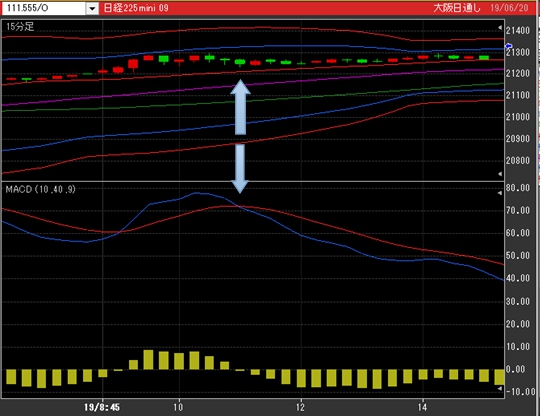Click the 19/06/20 date in the header
This screenshot has height=416, width=540.
coord(509,8)
